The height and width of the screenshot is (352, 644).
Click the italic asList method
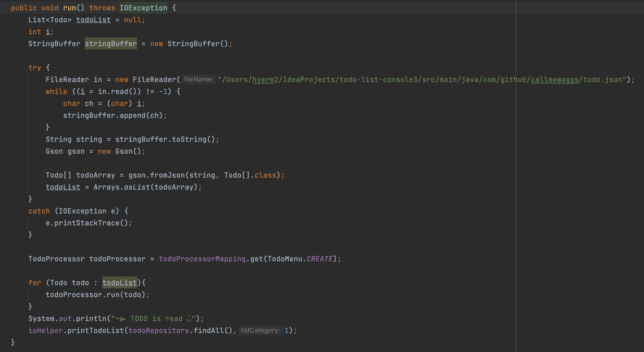137,187
